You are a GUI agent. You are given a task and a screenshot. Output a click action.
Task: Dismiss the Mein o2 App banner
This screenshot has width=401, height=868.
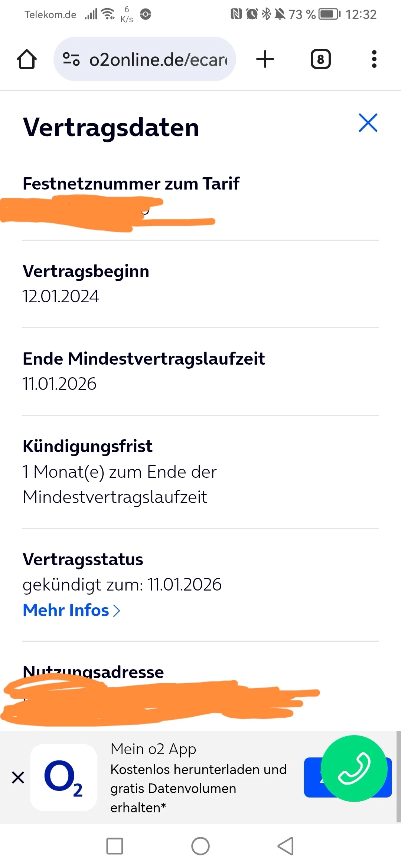(18, 777)
